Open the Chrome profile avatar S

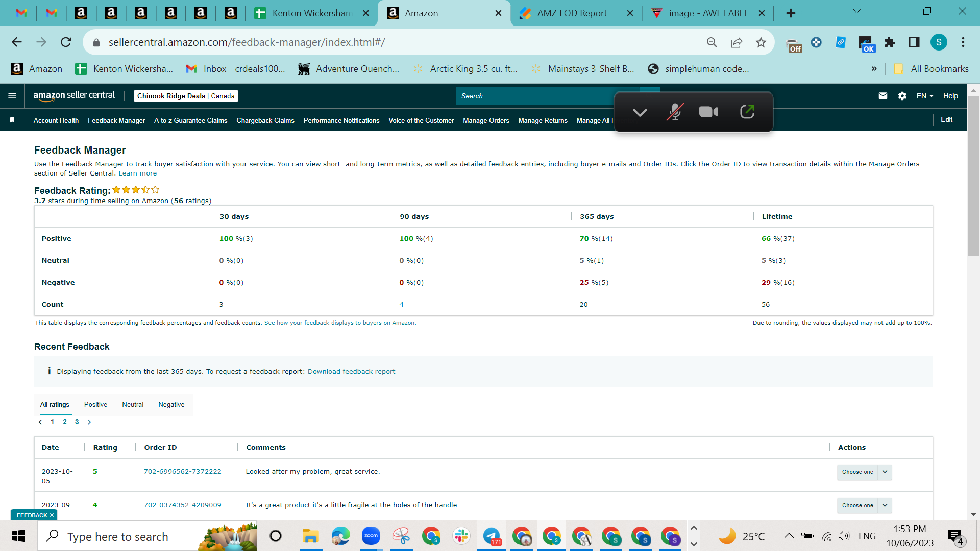pyautogui.click(x=939, y=42)
